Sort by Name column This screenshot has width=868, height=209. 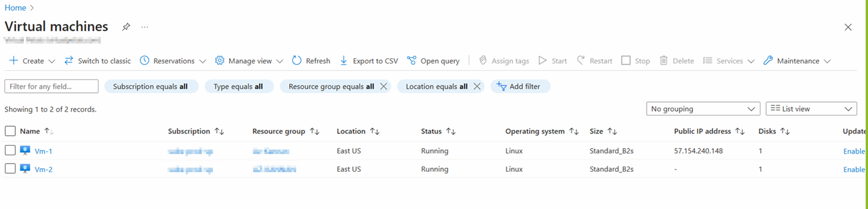37,131
